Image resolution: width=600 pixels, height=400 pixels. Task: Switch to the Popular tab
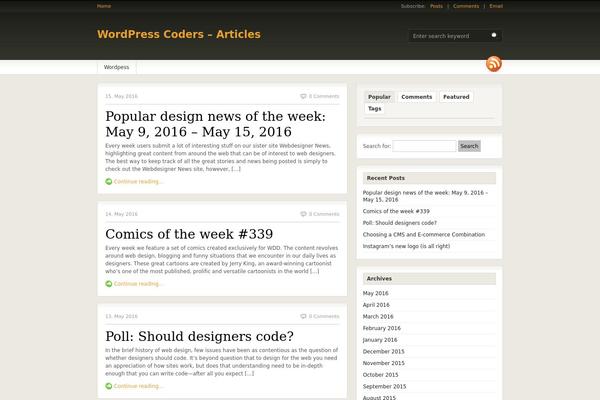tap(379, 97)
